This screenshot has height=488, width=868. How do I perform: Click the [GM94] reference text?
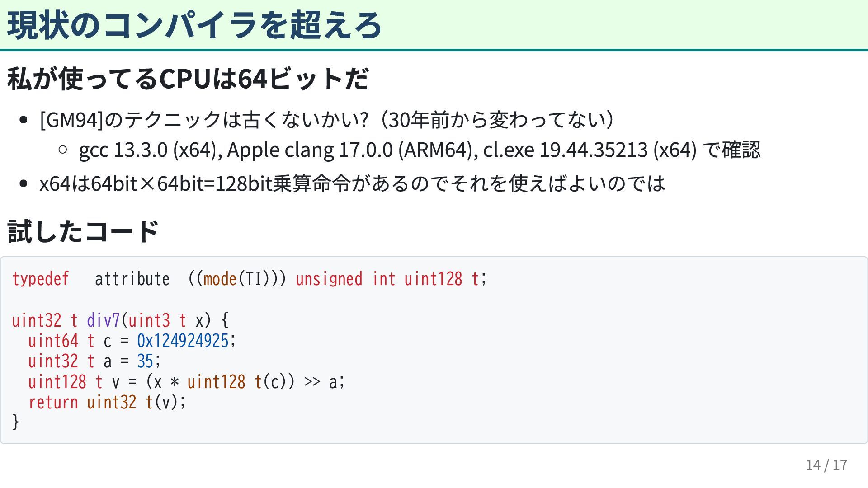coord(72,120)
